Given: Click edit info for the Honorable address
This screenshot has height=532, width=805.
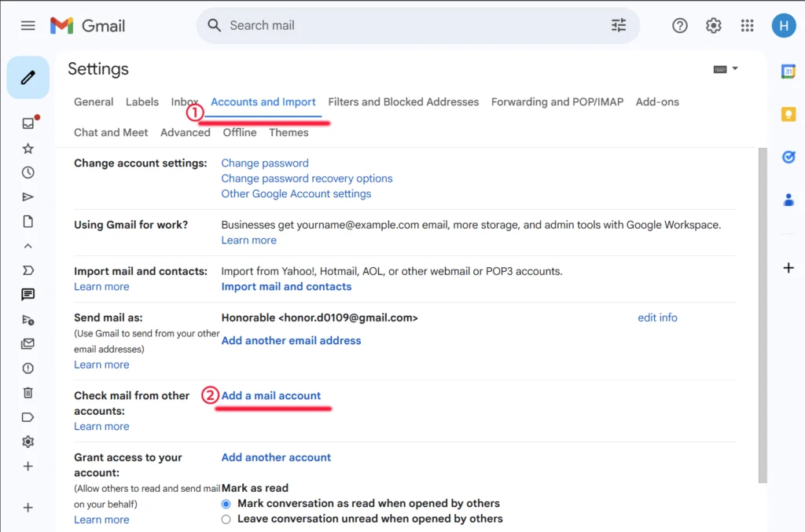Looking at the screenshot, I should [x=658, y=318].
